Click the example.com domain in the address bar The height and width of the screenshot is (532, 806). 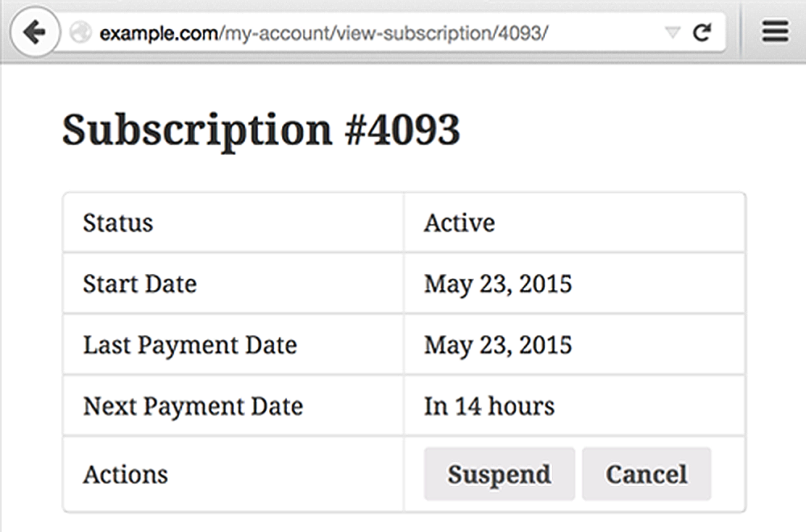158,33
